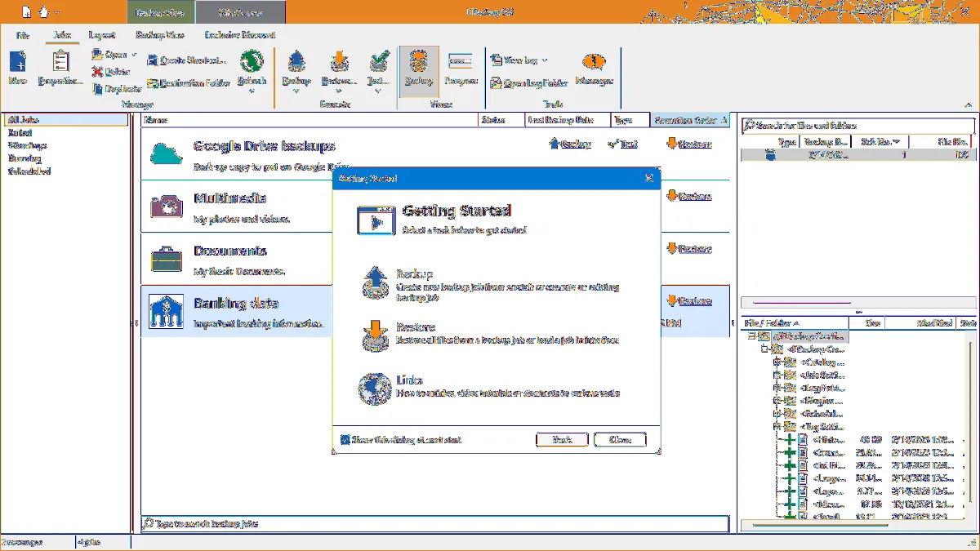Collapse the root node in file tree
The height and width of the screenshot is (551, 980).
click(751, 335)
